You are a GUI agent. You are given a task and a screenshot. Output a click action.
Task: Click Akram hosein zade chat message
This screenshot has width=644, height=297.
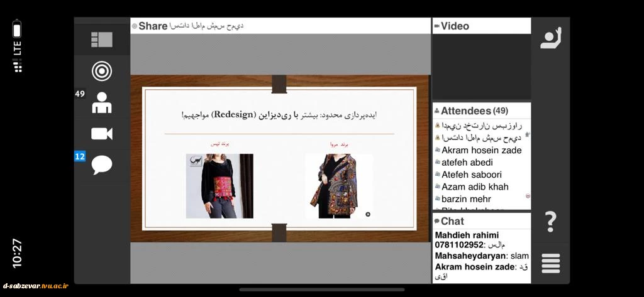tap(481, 271)
